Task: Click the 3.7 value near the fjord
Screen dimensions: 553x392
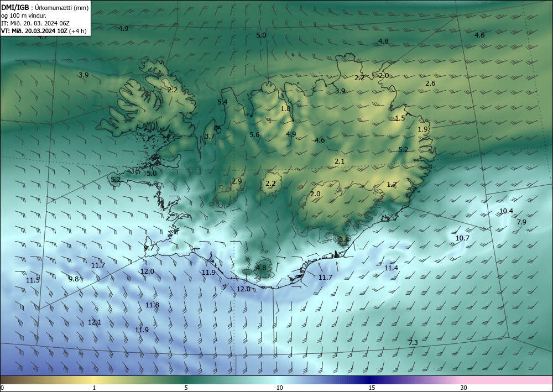Action: [x=210, y=136]
